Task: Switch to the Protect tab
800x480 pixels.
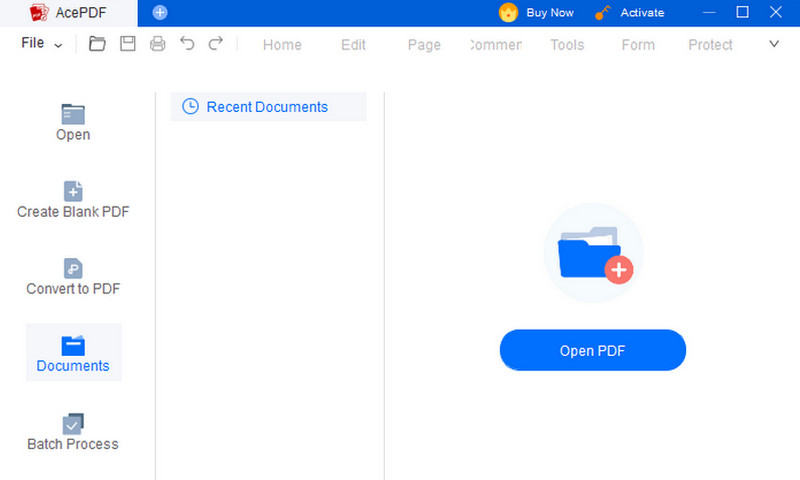Action: click(x=710, y=45)
